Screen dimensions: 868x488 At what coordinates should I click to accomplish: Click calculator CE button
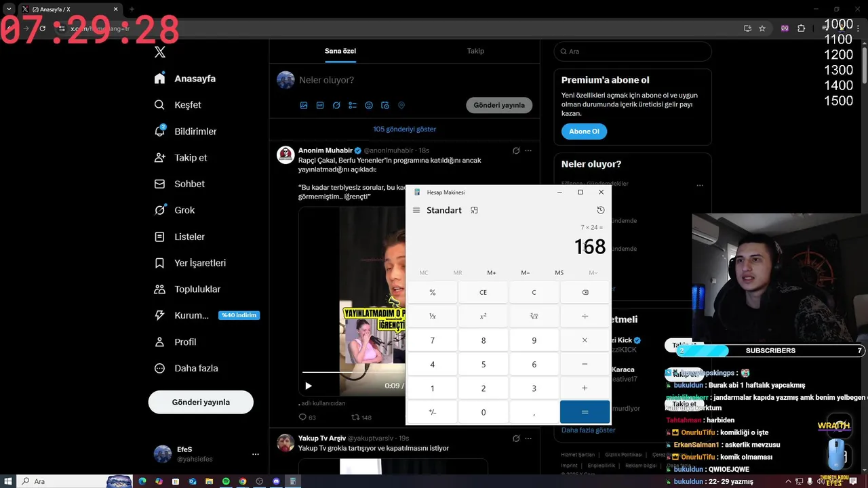coord(483,292)
